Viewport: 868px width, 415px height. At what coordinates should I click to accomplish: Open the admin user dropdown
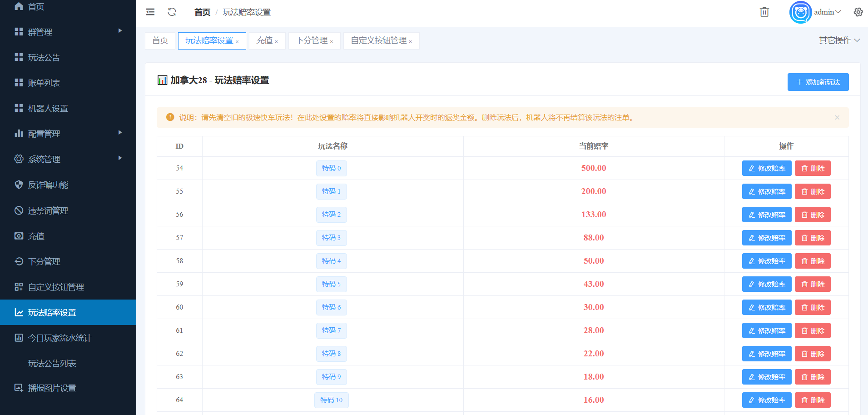pyautogui.click(x=827, y=12)
